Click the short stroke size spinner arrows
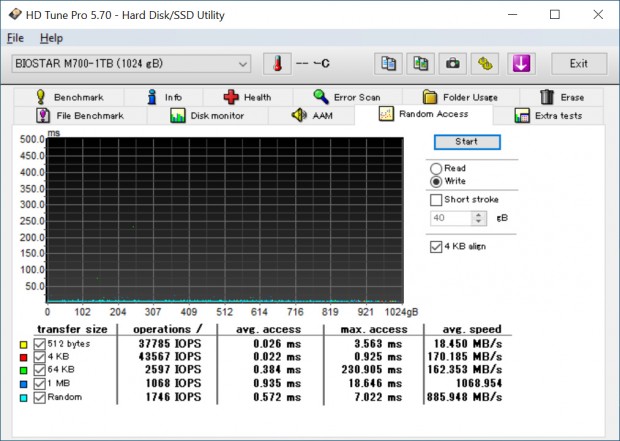 click(x=479, y=218)
